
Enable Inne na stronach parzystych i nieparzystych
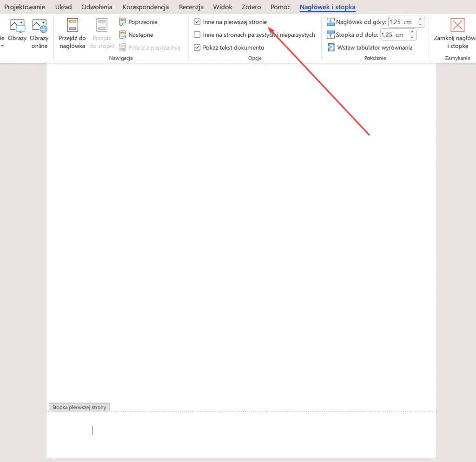(197, 35)
